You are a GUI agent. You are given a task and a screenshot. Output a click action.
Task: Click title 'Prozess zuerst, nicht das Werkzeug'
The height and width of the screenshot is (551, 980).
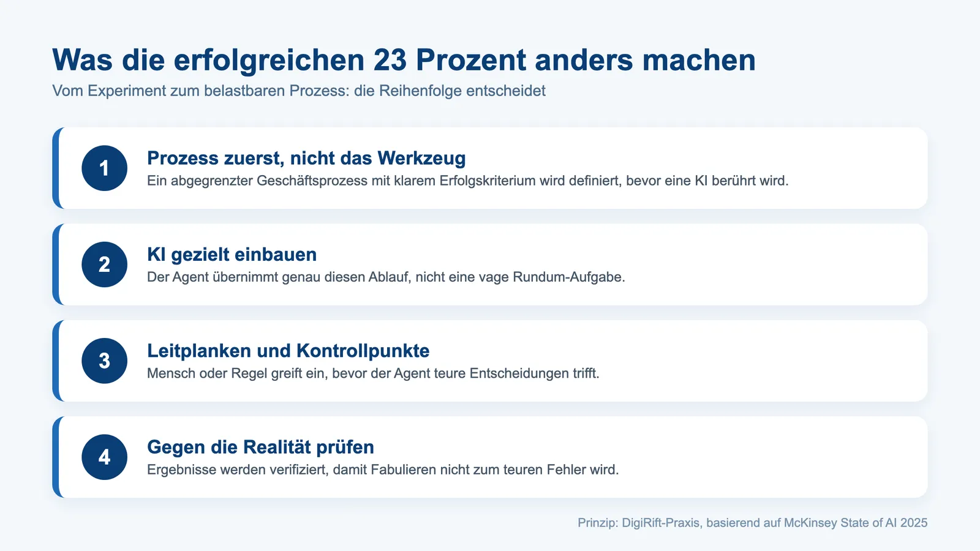(x=306, y=158)
